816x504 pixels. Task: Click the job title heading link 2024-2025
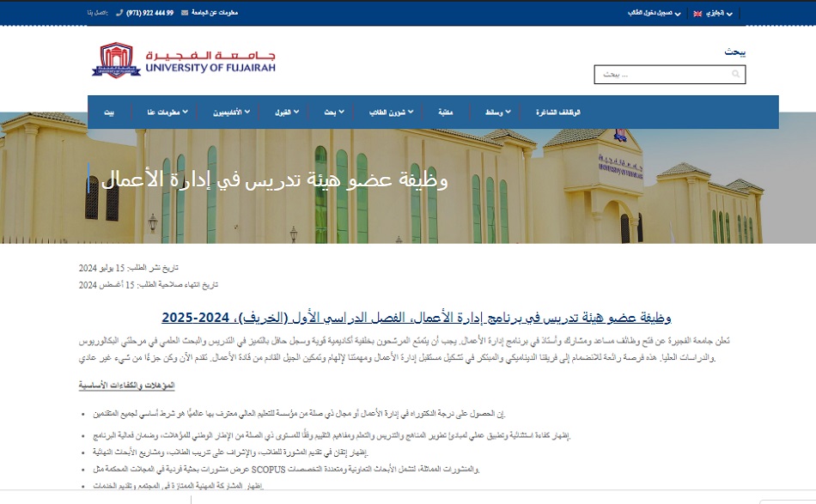point(416,318)
